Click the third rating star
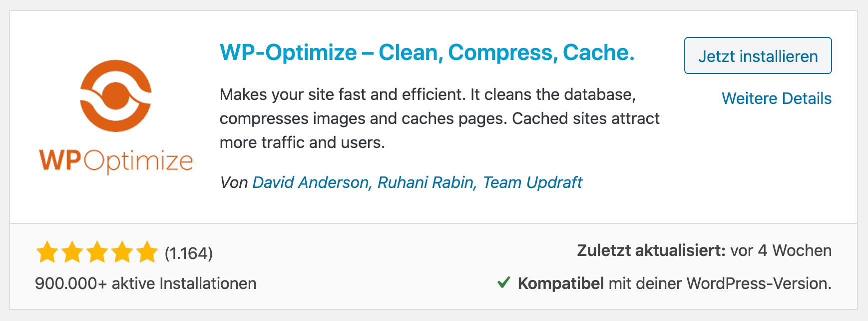Viewport: 868px width, 321px height. pos(97,252)
